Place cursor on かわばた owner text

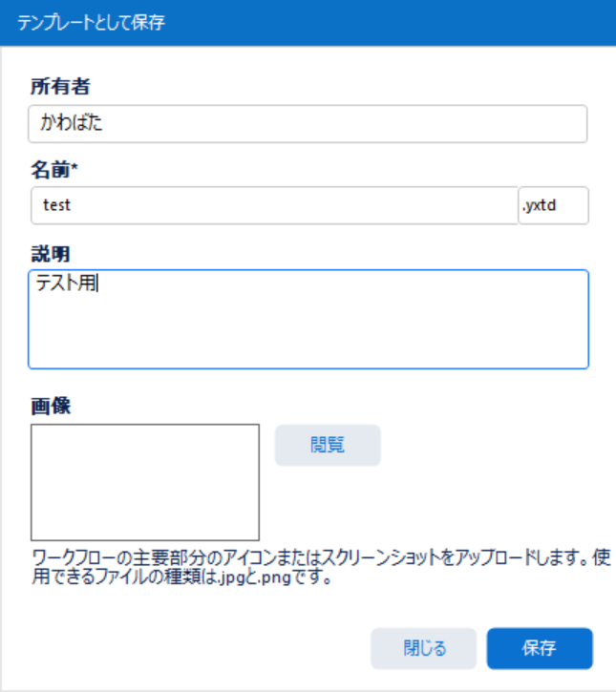click(x=72, y=123)
